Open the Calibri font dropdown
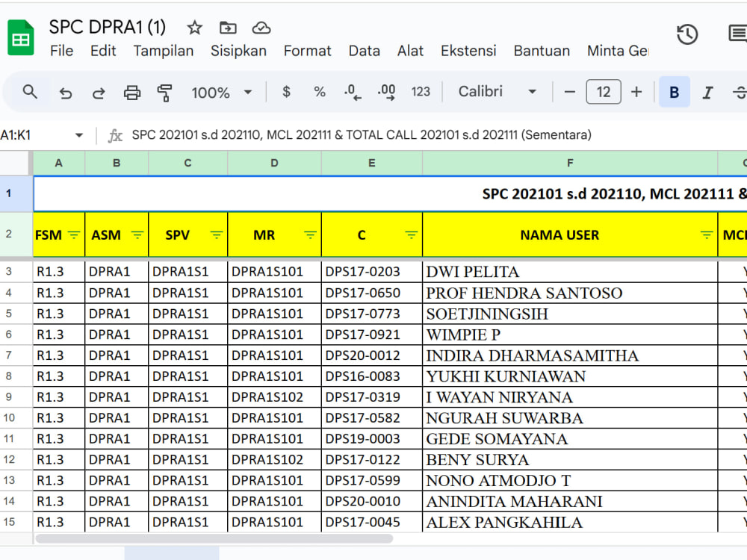Image resolution: width=747 pixels, height=560 pixels. pos(498,91)
